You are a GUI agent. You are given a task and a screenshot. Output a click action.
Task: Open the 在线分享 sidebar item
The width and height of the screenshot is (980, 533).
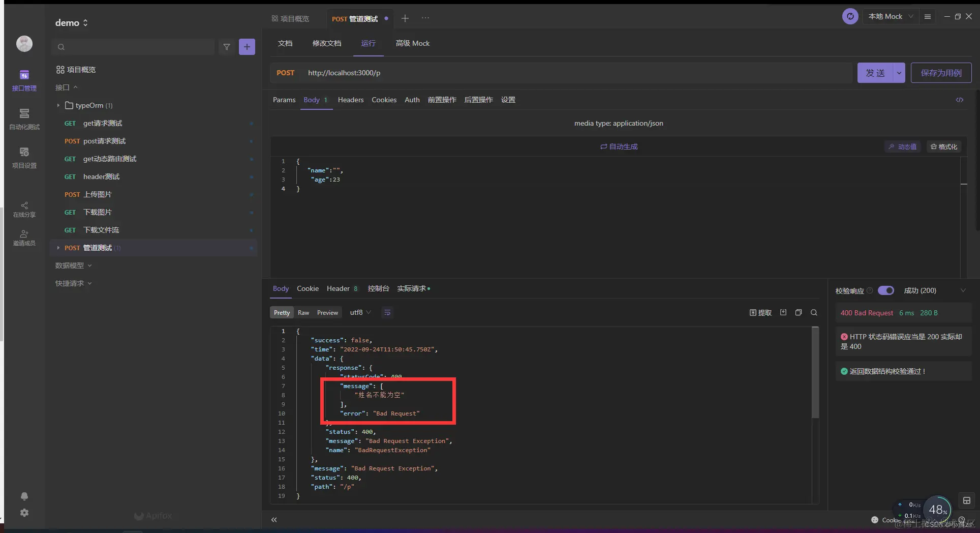(x=24, y=210)
